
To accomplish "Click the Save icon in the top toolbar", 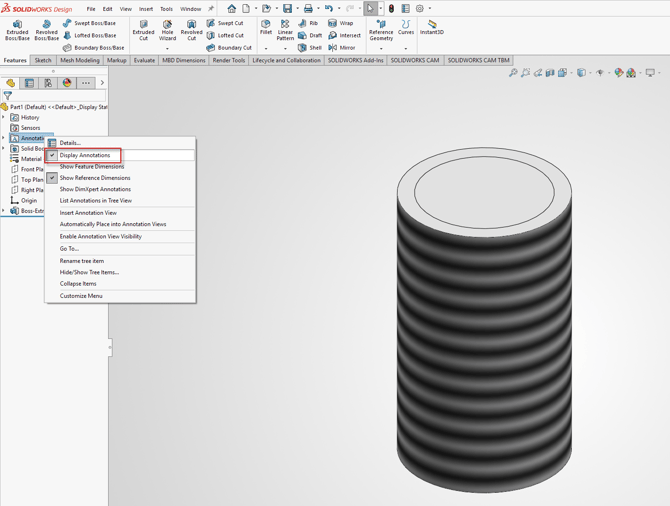I will coord(287,9).
